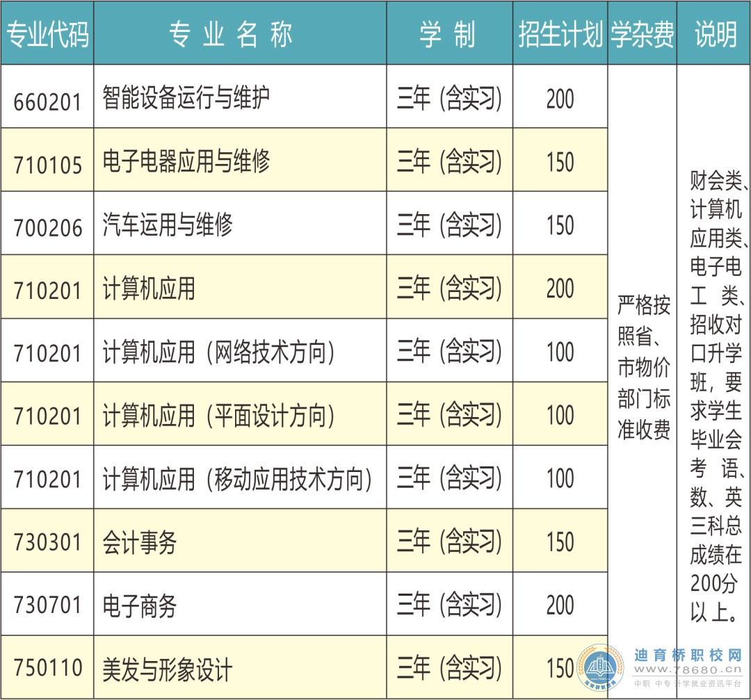Click 三年(含实习) in 平面设计方向 row
The width and height of the screenshot is (751, 700).
point(449,414)
